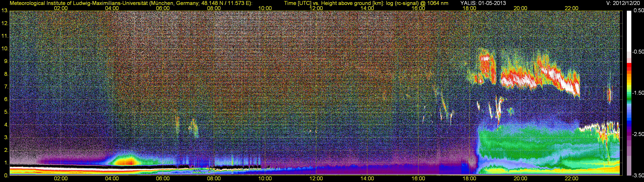Select the 20:00 label on the bottom time axis
The width and height of the screenshot is (644, 182).
click(521, 179)
